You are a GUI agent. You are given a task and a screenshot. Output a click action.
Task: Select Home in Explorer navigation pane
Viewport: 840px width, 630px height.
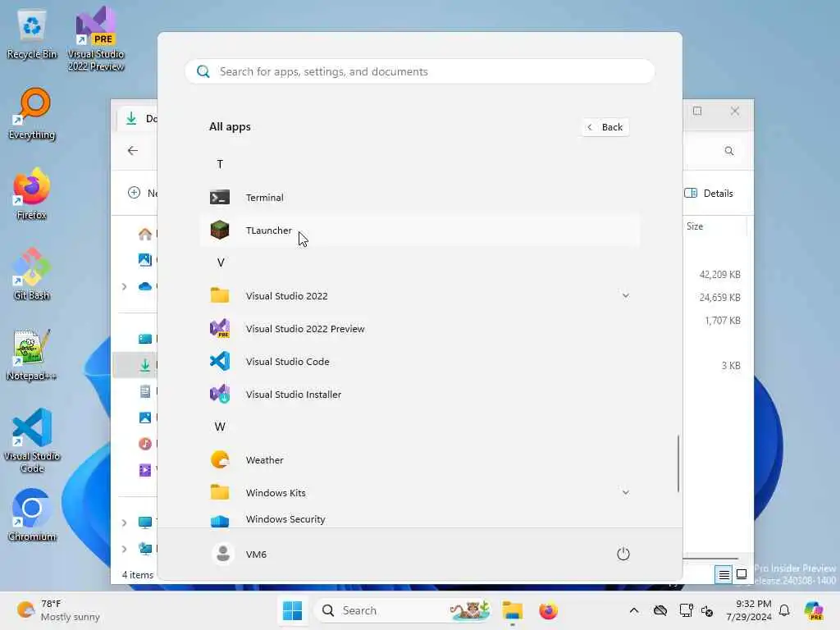[x=144, y=234]
